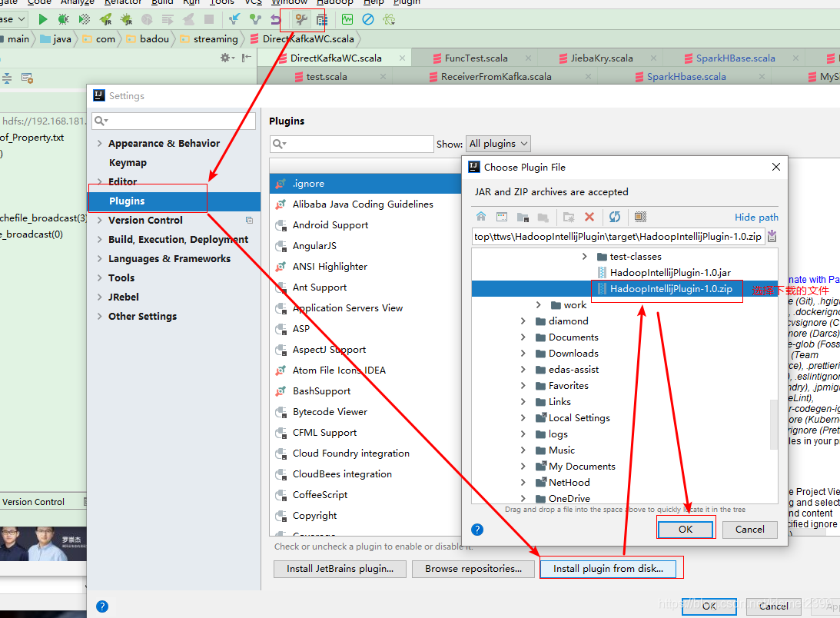Expand Appearance & Behavior settings group
Screen dimensions: 840x618
[100, 143]
